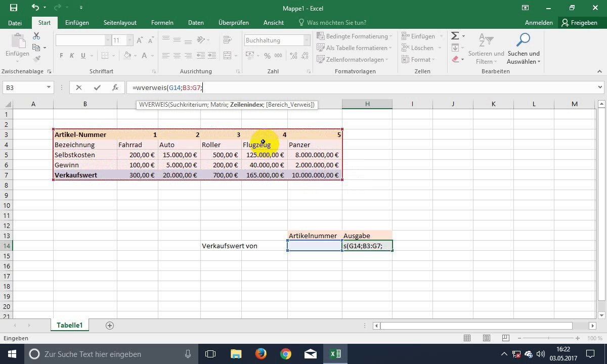Screen dimensions: 607x364
Task: Toggle center horizontal alignment
Action: pos(177,56)
